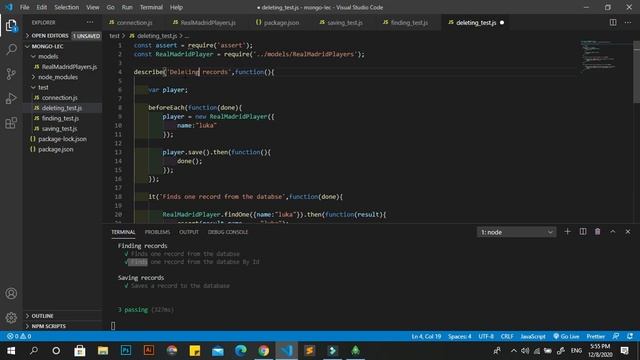
Task: Open the Explorer view in activity bar
Action: (11, 26)
